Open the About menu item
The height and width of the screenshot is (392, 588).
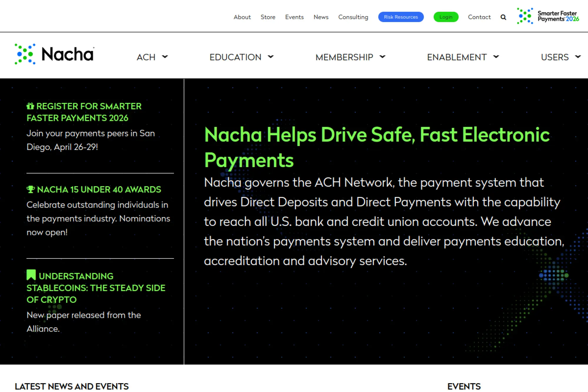(x=242, y=17)
